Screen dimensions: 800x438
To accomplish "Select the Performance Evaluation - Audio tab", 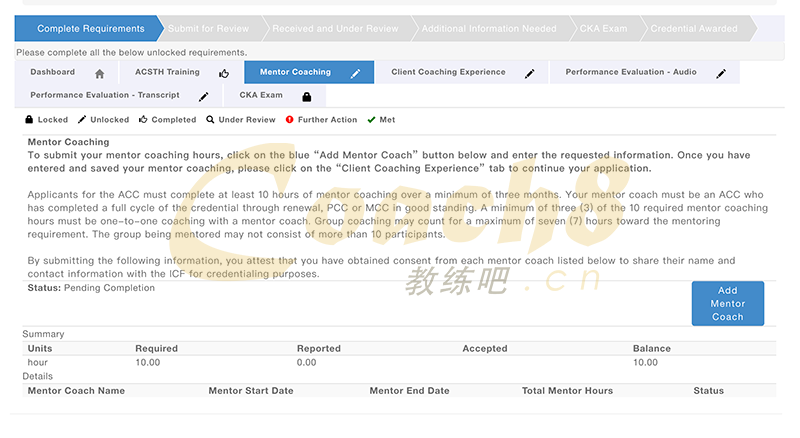I will tap(630, 73).
